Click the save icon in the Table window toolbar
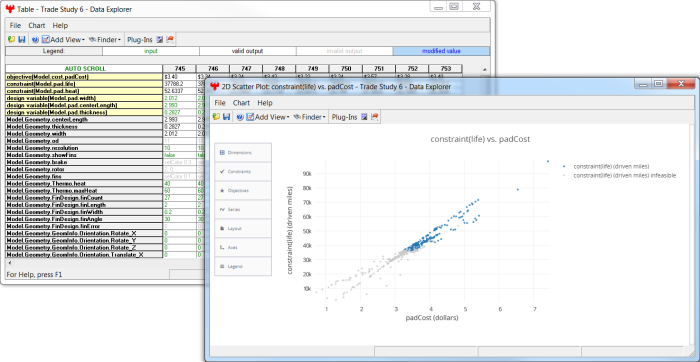Screen dimensions: 700x362 click(21, 40)
